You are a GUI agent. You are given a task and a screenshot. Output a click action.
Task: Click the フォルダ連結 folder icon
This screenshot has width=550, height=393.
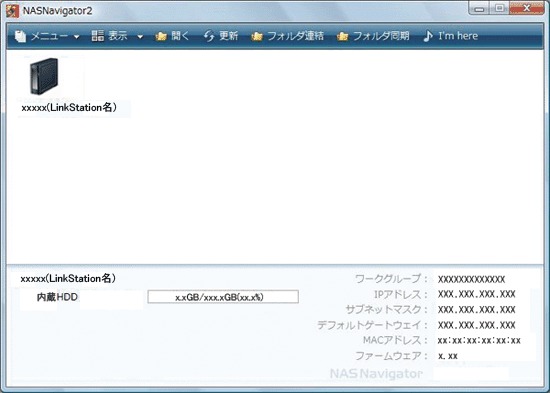[x=257, y=36]
